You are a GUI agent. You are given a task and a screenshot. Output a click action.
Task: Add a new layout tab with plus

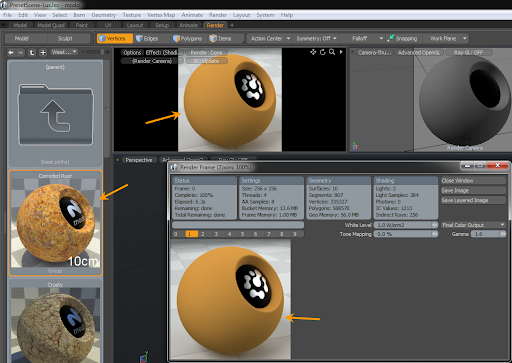click(x=232, y=25)
